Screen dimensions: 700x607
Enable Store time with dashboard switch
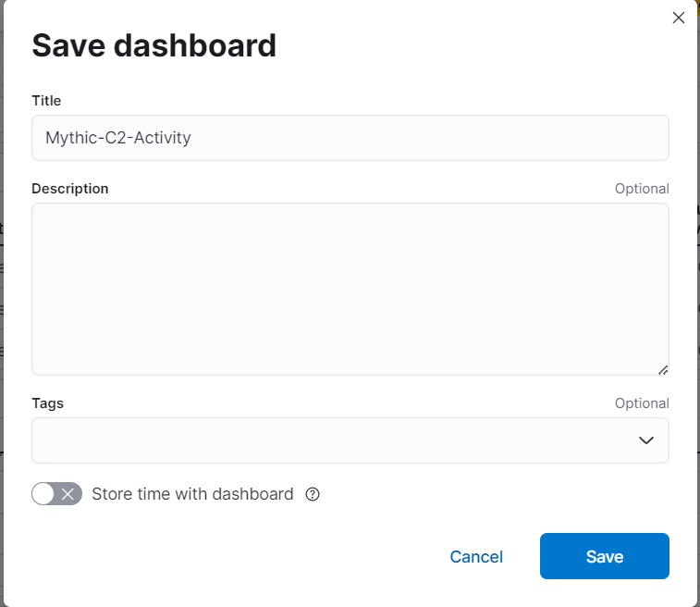[56, 493]
